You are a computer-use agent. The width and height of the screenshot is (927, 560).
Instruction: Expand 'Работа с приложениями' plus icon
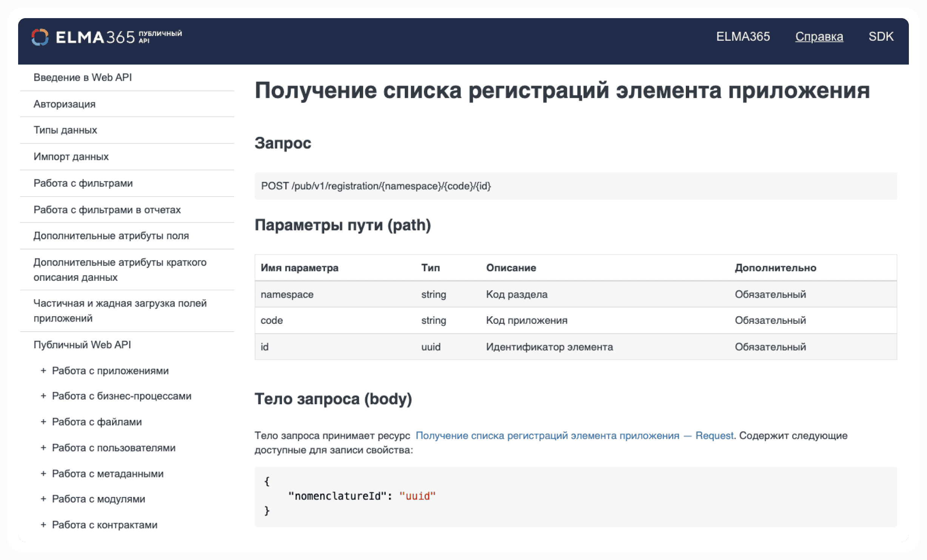tap(43, 371)
